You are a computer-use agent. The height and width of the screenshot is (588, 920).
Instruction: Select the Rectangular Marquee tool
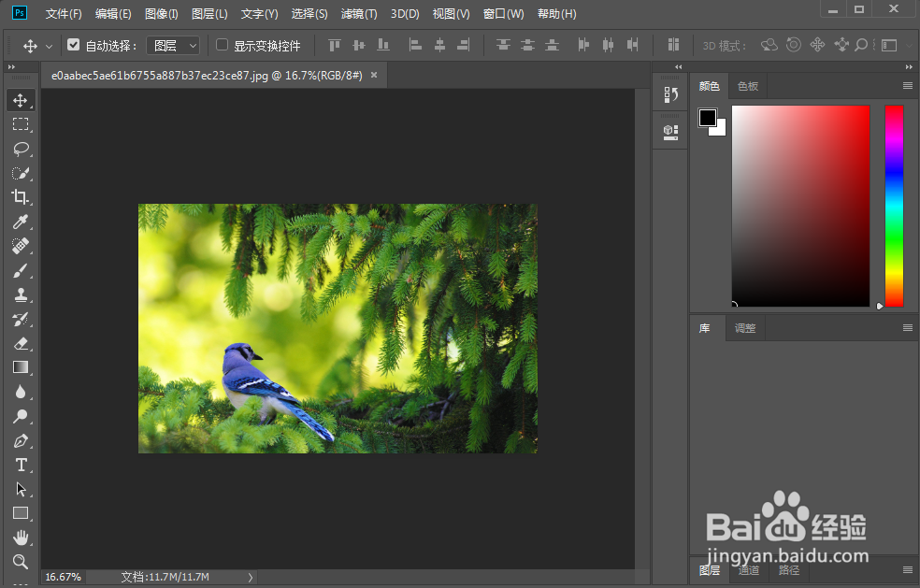(21, 123)
